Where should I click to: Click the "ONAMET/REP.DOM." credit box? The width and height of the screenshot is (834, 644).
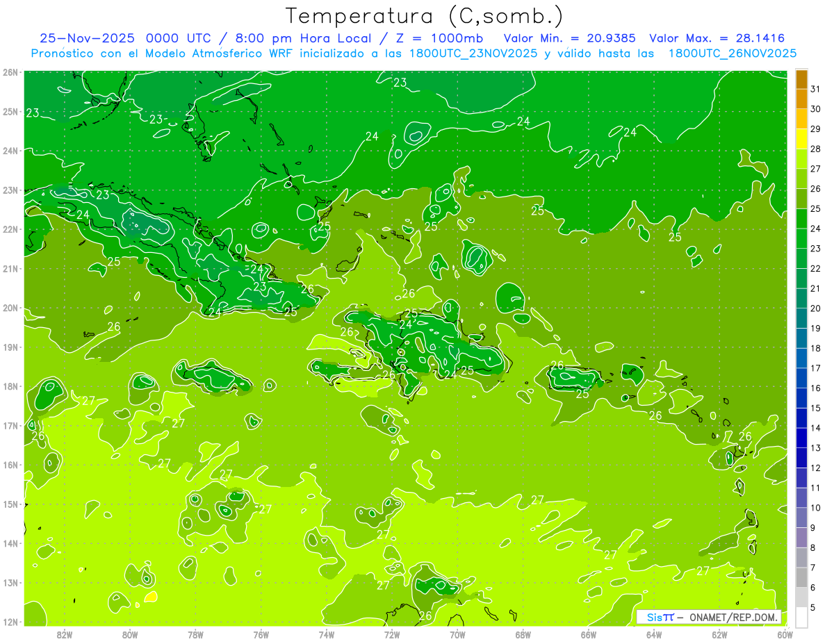click(708, 617)
